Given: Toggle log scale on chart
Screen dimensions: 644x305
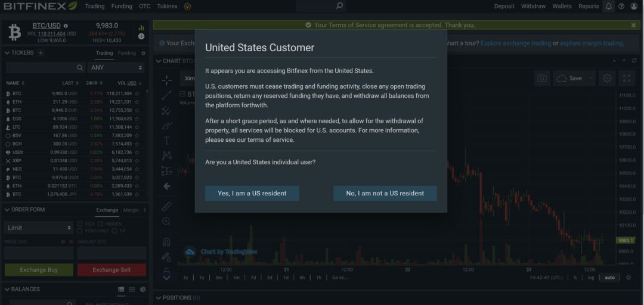Looking at the screenshot, I should [590, 278].
